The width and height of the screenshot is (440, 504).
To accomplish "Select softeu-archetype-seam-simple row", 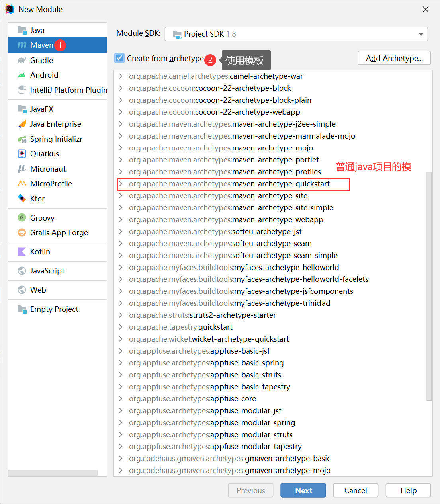I will coord(273,255).
